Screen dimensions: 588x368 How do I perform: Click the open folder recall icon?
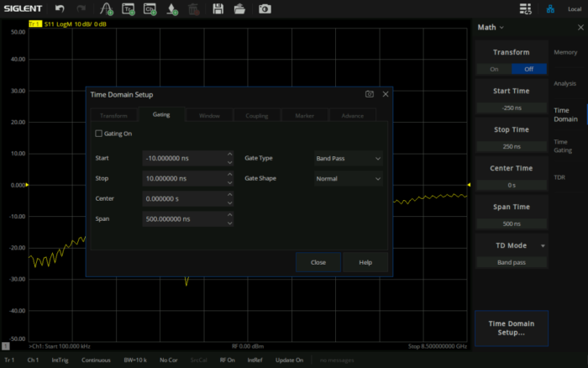tap(239, 8)
